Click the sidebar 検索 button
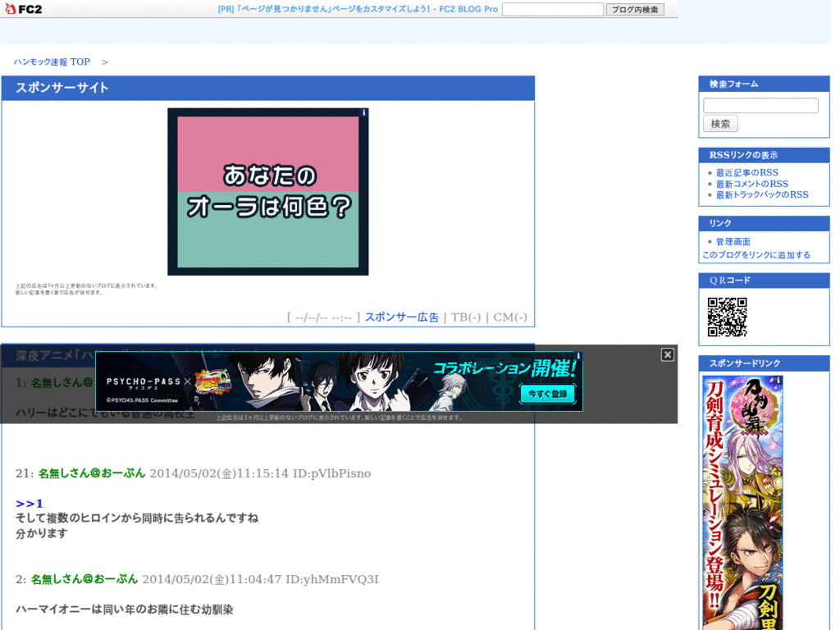The height and width of the screenshot is (630, 840). click(720, 124)
